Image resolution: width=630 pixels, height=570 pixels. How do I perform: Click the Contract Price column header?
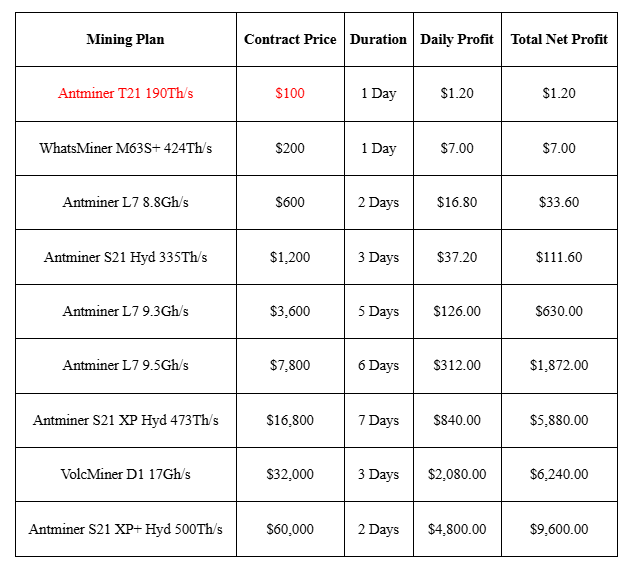click(x=290, y=39)
